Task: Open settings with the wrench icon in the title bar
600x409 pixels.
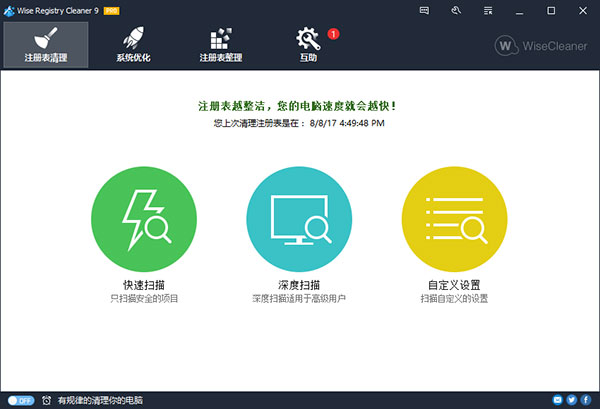Action: 456,10
